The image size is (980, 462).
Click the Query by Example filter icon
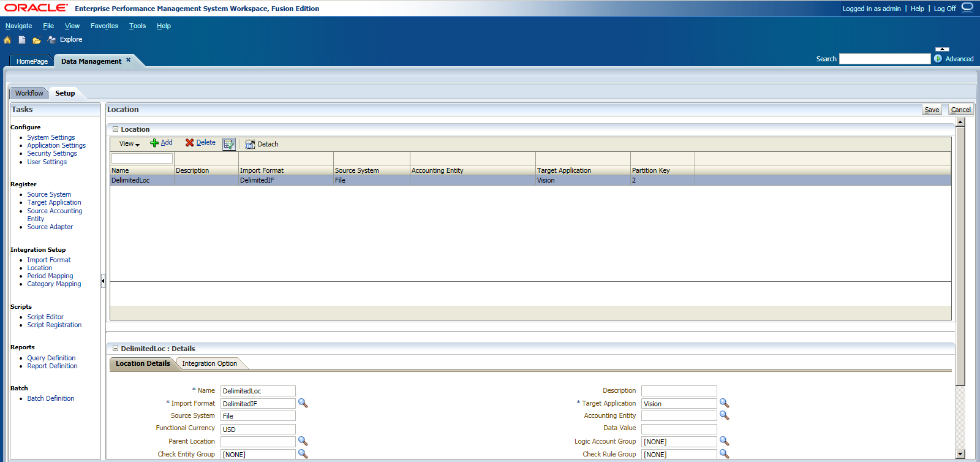click(x=229, y=144)
